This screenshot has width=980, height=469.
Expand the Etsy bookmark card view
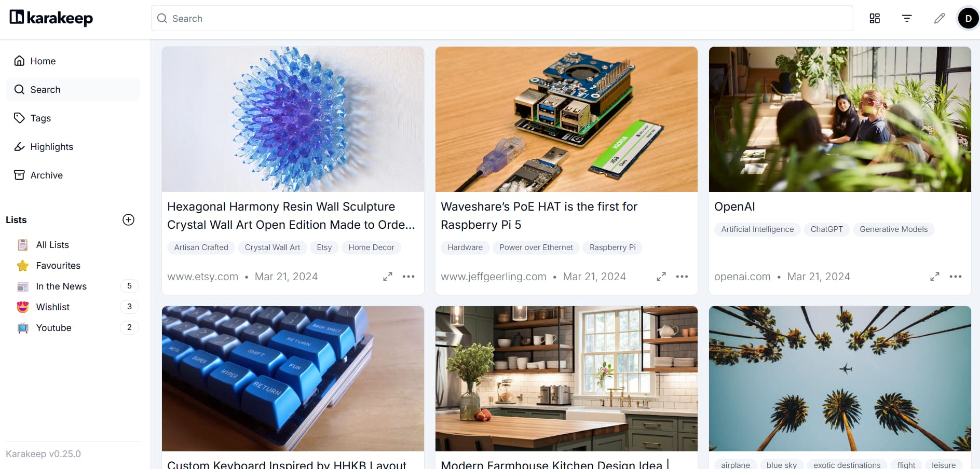tap(388, 277)
